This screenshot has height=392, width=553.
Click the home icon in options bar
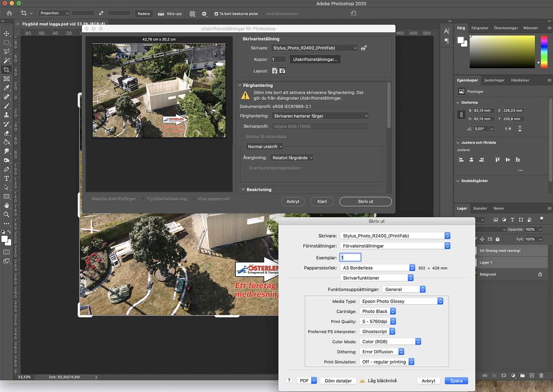point(9,13)
